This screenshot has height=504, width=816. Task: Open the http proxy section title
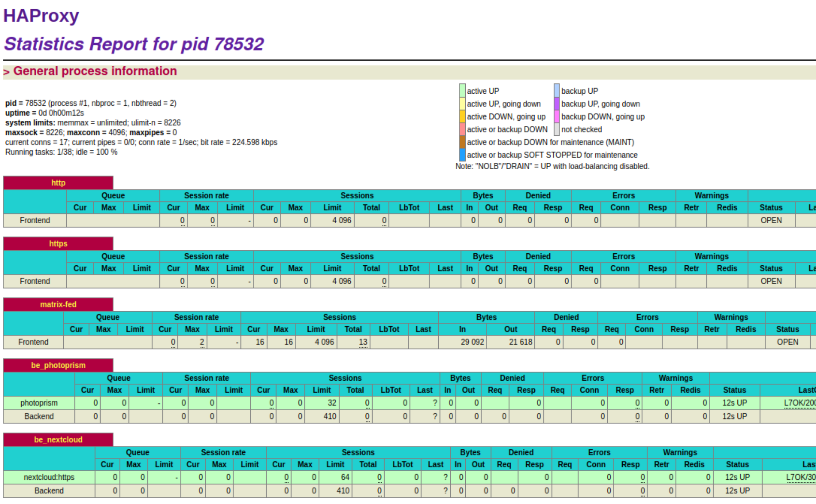58,183
